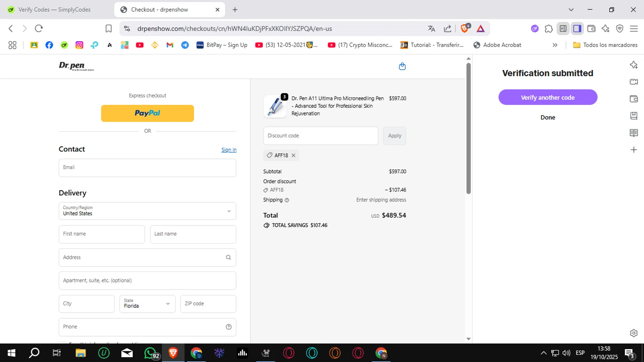Screen dimensions: 644x362
Task: Open a new browser tab
Action: (x=235, y=9)
